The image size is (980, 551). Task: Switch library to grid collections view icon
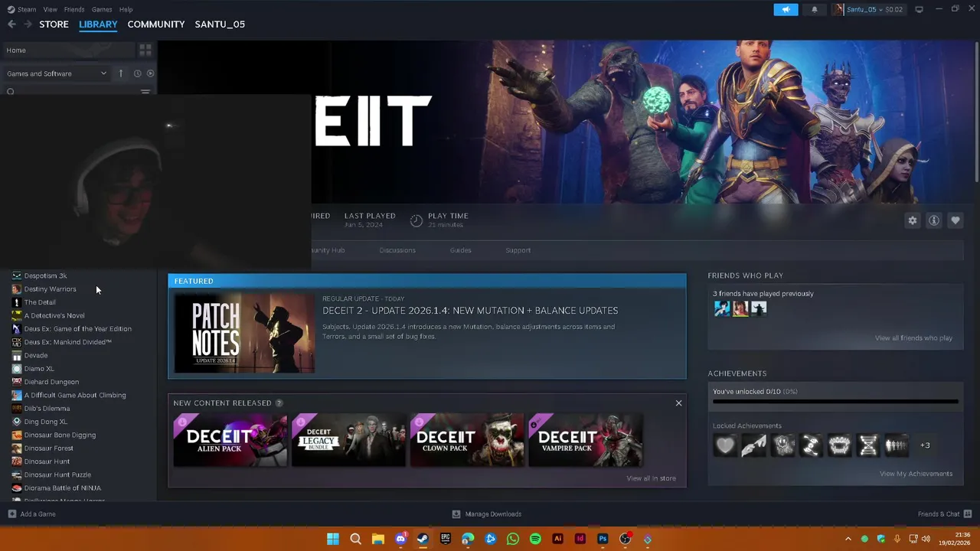coord(145,50)
